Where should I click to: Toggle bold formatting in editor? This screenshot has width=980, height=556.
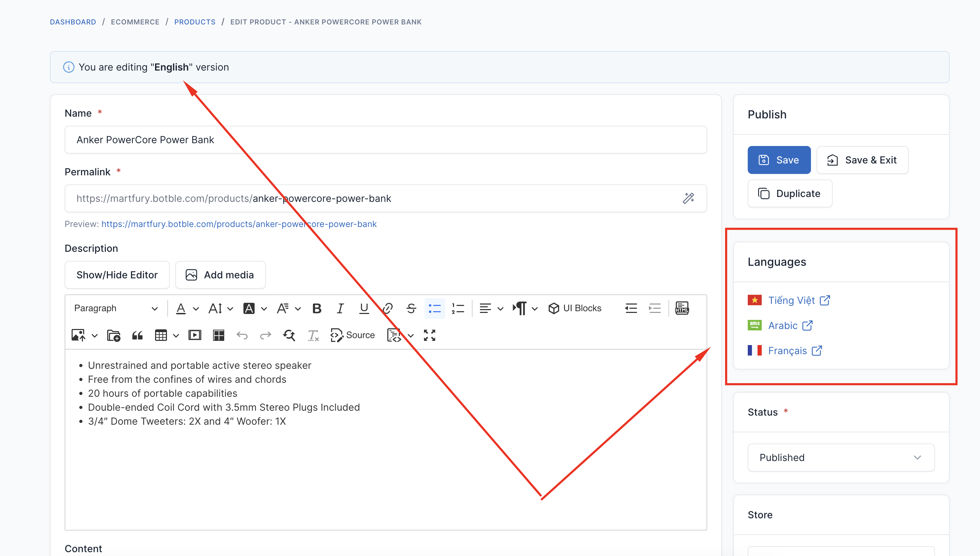coord(316,308)
